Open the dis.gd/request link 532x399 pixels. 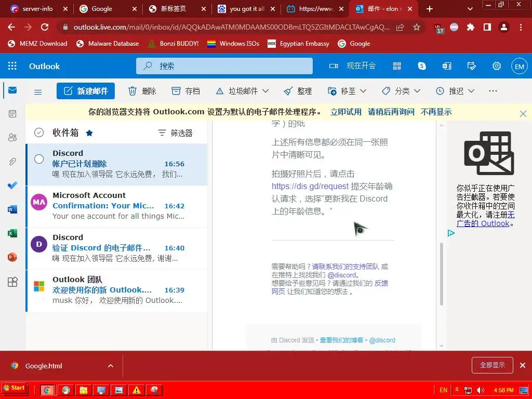pos(310,187)
